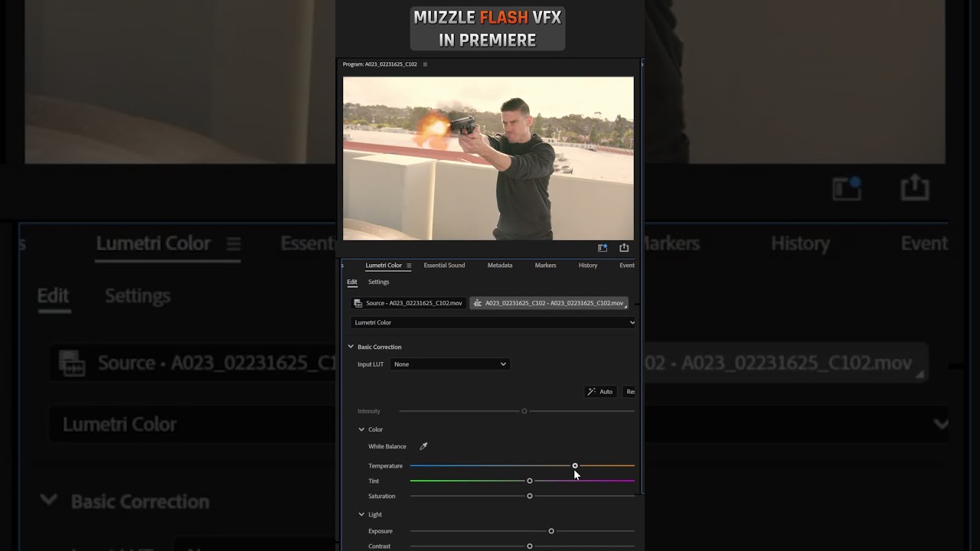Select the Settings sub-tab in Lumetri Color
Image resolution: width=980 pixels, height=551 pixels.
click(x=378, y=282)
